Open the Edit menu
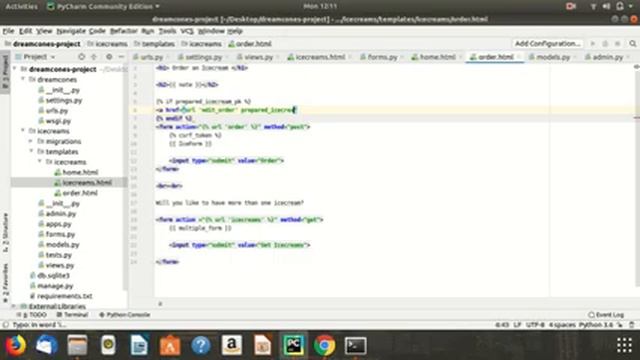The width and height of the screenshot is (640, 360). (x=25, y=31)
